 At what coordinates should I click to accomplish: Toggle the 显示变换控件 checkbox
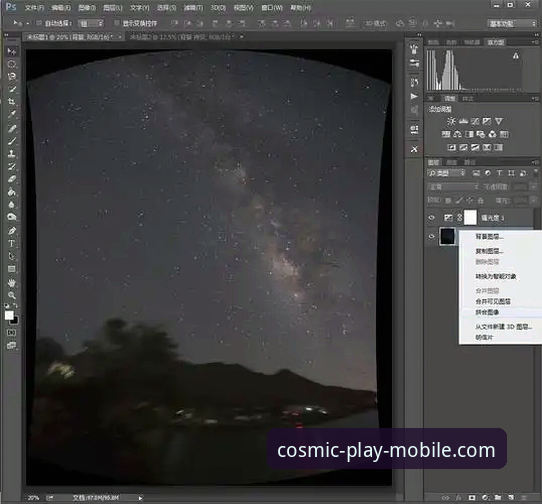coord(116,23)
